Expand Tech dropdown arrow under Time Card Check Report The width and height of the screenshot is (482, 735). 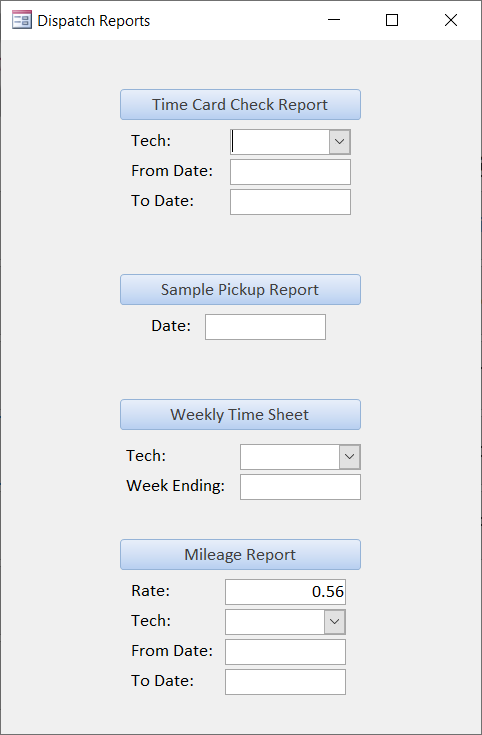[x=339, y=142]
